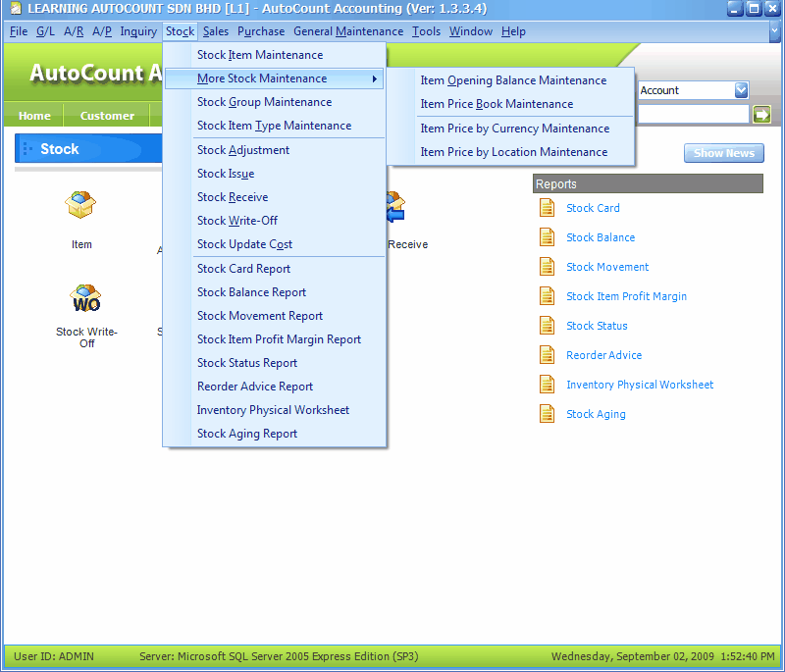Choose Stock Issue from the Stock menu

[x=275, y=174]
